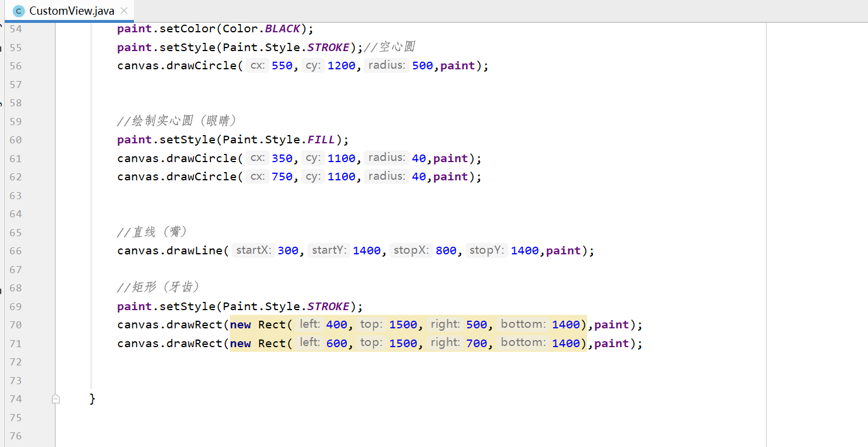Click the startX parameter hint
This screenshot has height=447, width=868.
coord(254,251)
